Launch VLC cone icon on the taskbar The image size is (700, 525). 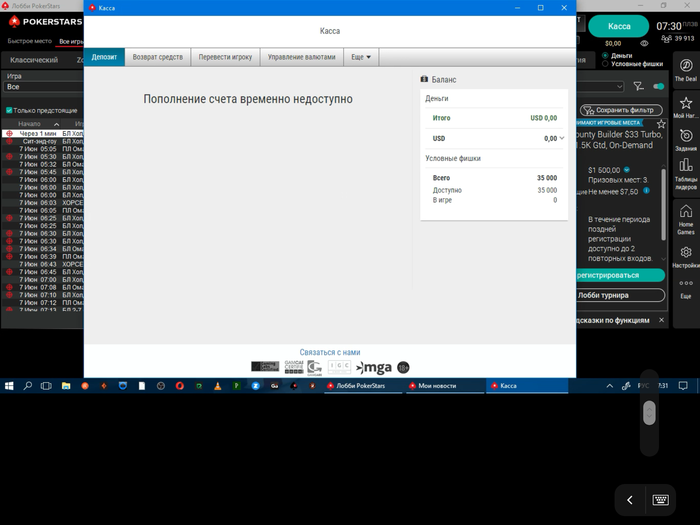pos(217,386)
